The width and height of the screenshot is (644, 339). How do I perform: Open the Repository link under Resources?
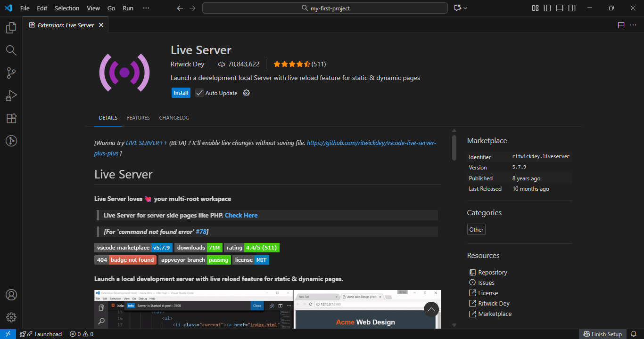tap(493, 272)
